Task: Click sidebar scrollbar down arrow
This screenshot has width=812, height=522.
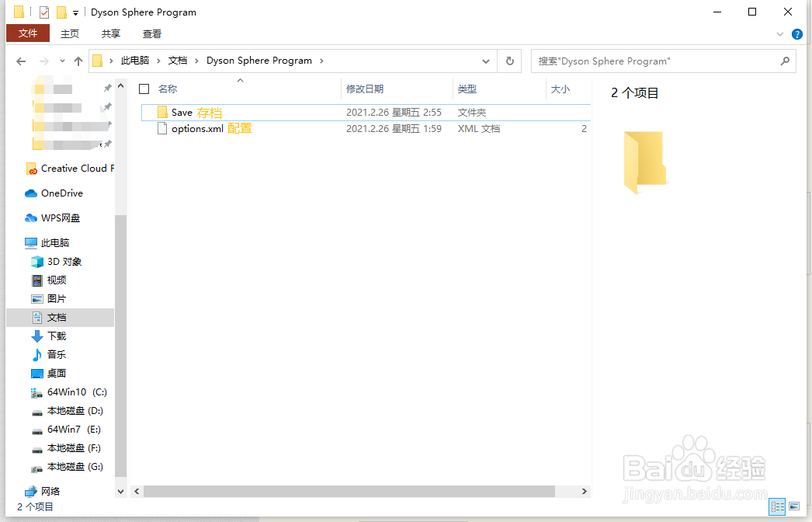Action: point(120,492)
